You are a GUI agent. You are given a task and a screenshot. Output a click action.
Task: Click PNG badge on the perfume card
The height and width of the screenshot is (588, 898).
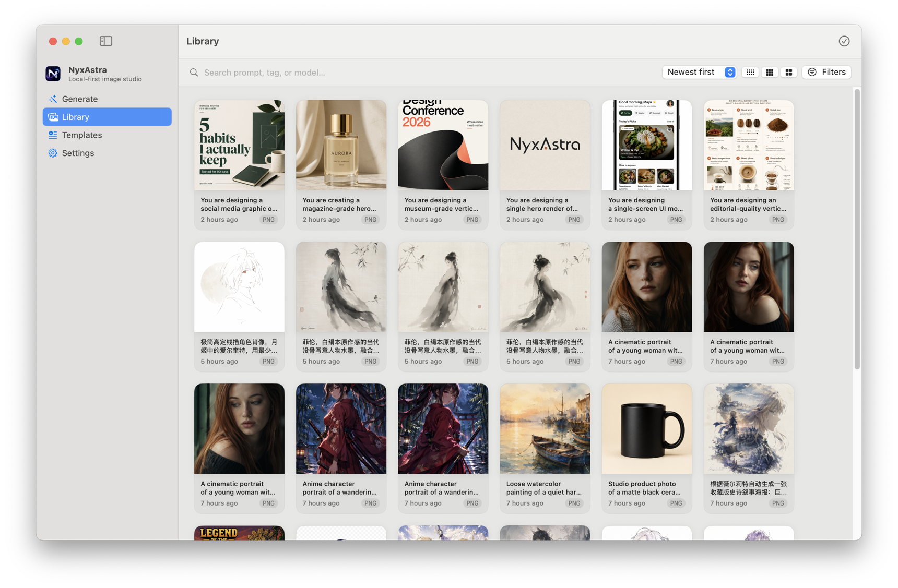(370, 220)
